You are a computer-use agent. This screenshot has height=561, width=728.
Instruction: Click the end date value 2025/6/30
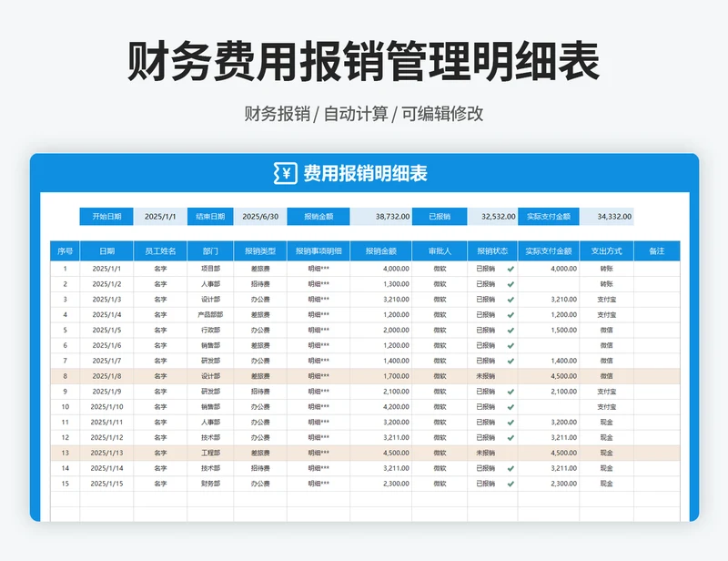[x=260, y=217]
